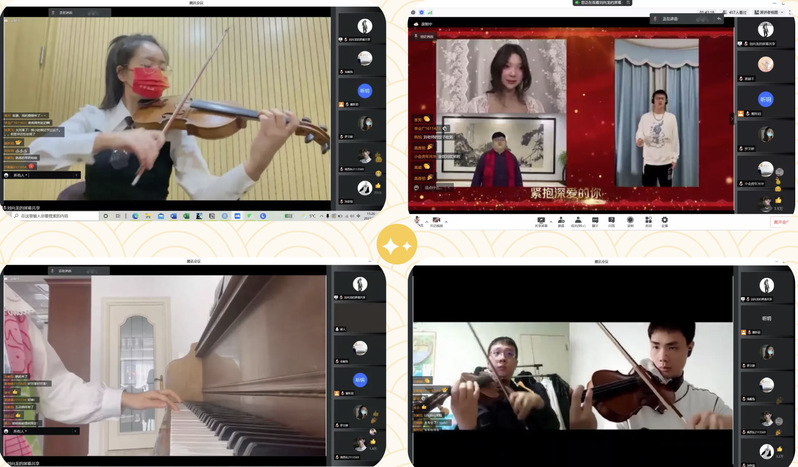The height and width of the screenshot is (467, 798).
Task: Click the orange text button right of meeting toolbar
Action: pyautogui.click(x=780, y=222)
